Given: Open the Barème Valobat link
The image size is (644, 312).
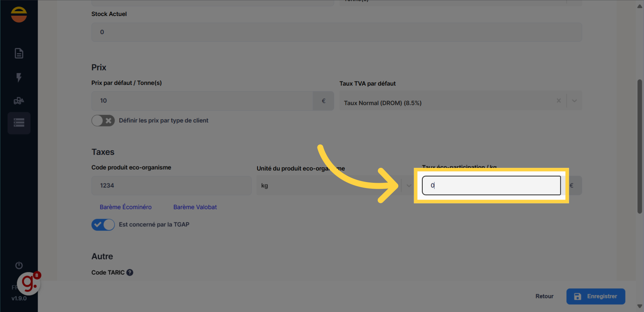Looking at the screenshot, I should pyautogui.click(x=195, y=207).
